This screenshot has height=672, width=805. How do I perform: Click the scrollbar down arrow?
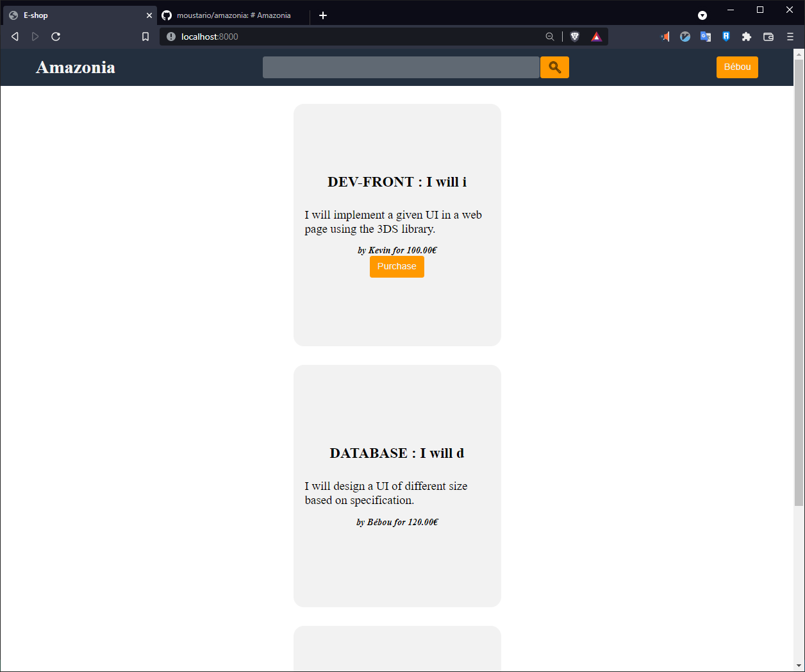click(x=799, y=666)
